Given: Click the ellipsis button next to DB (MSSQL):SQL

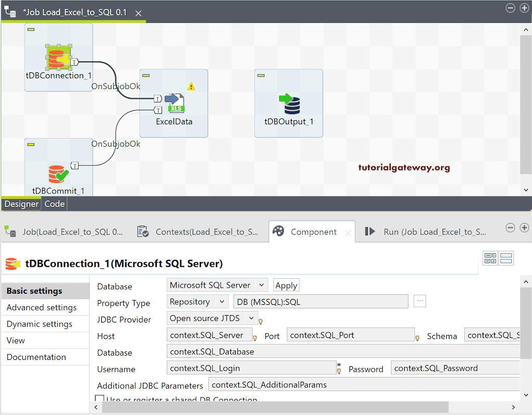Looking at the screenshot, I should point(419,301).
